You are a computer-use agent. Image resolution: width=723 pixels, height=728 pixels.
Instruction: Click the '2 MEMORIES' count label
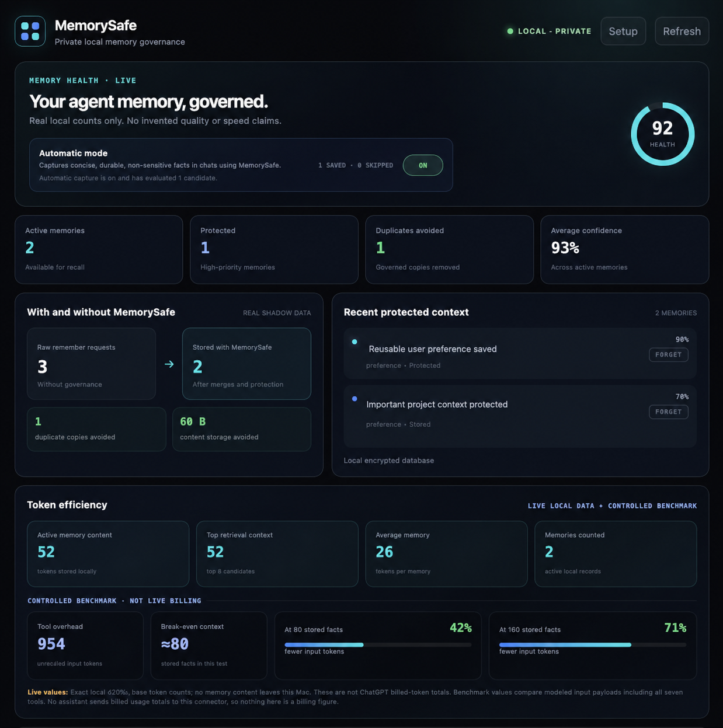[676, 313]
